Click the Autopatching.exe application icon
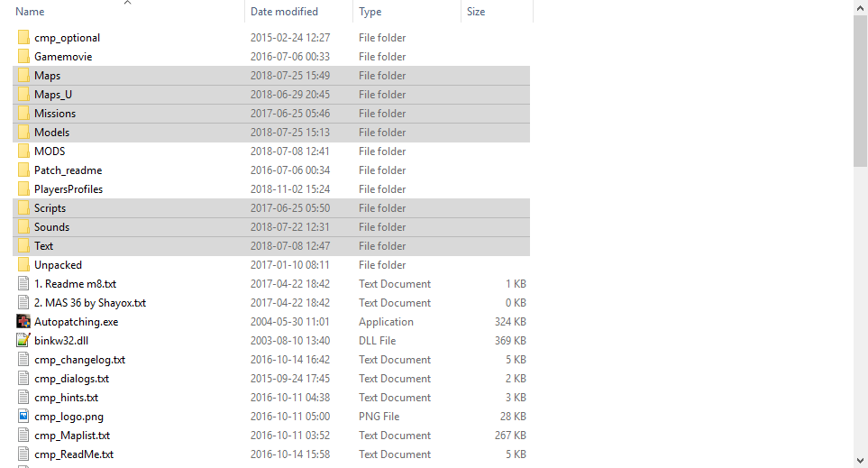Viewport: 868px width, 468px height. (x=23, y=322)
